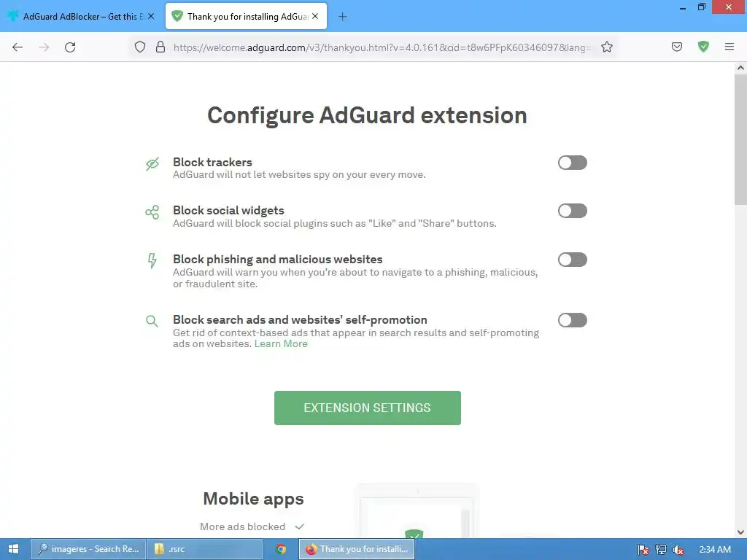Image resolution: width=747 pixels, height=560 pixels.
Task: Open the Learn More link
Action: (x=281, y=344)
